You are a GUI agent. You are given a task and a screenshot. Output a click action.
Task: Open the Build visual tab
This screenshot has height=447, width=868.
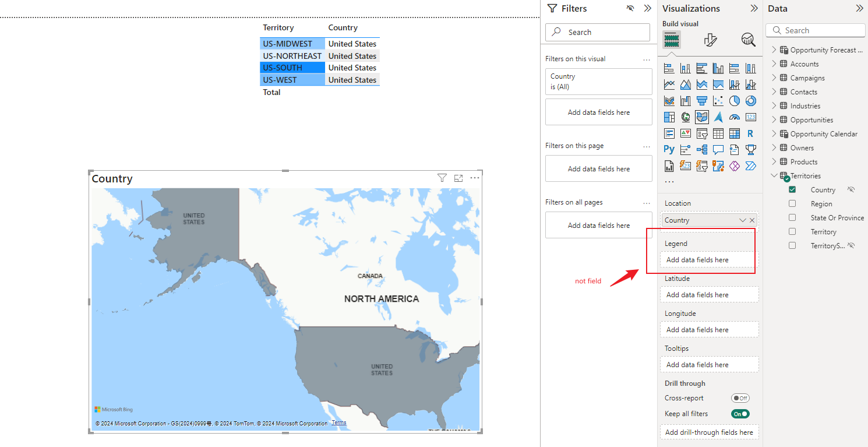(672, 40)
